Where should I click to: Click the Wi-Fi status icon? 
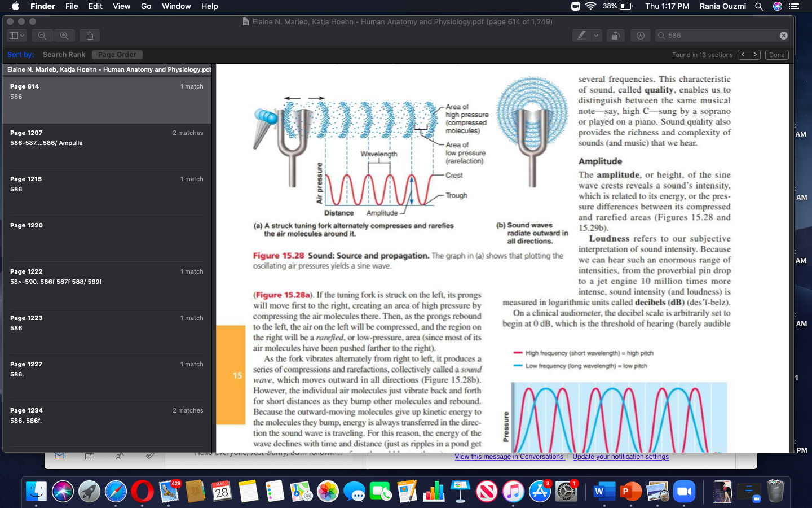590,6
